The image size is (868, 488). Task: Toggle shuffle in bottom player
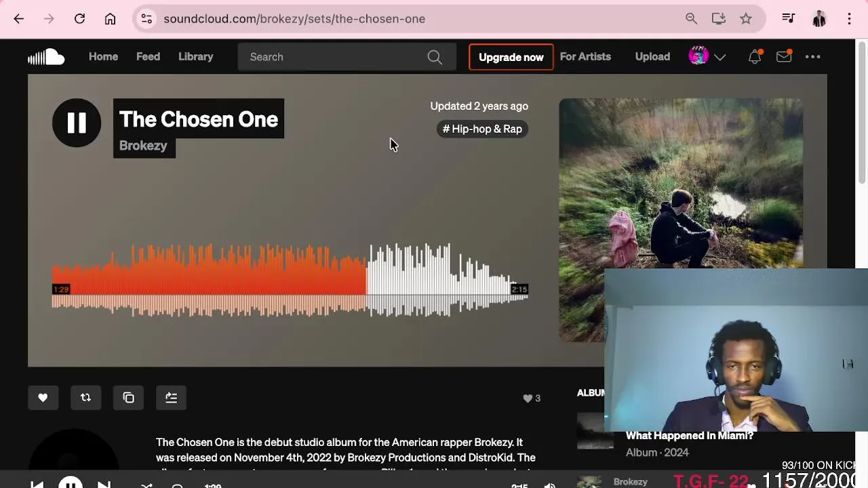[146, 485]
